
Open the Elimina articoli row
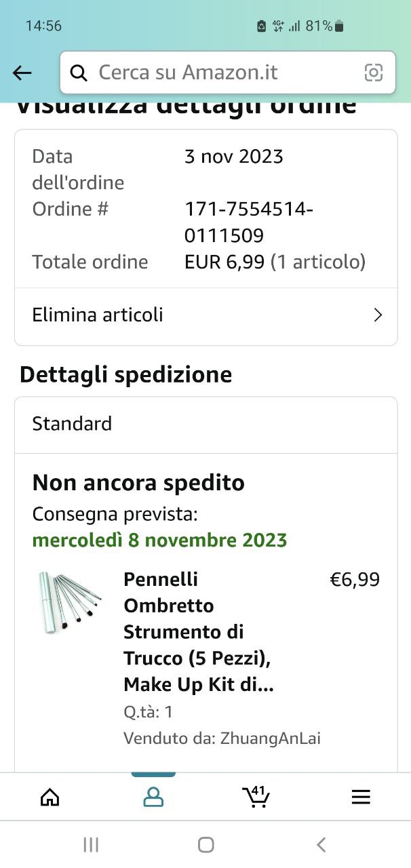click(x=206, y=315)
